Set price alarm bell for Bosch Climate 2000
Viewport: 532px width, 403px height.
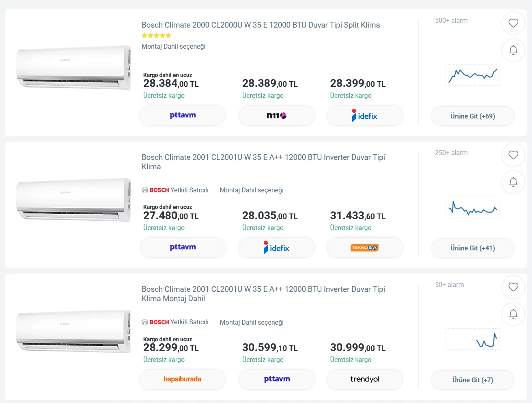(513, 50)
